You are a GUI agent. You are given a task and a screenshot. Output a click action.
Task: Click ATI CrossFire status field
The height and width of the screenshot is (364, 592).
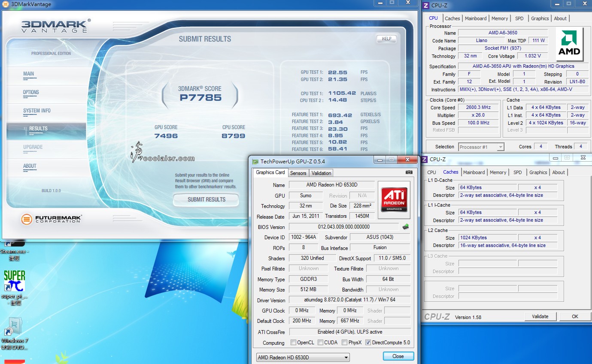pos(349,332)
